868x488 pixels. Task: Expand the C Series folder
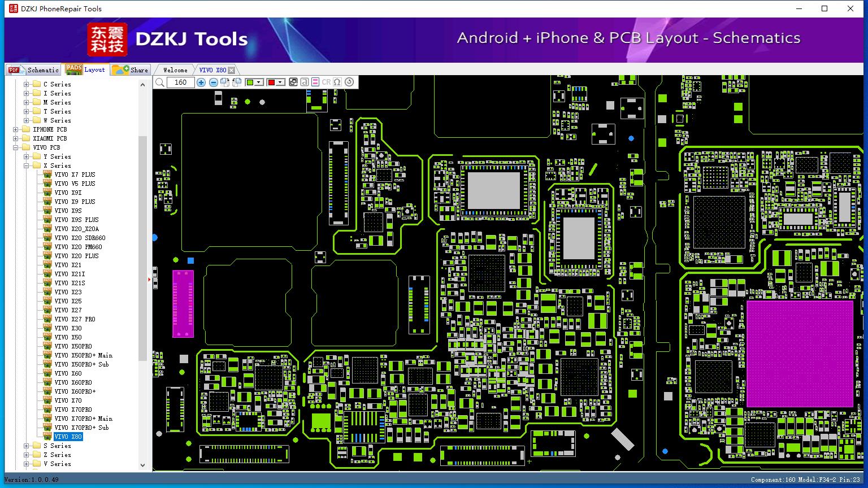tap(26, 84)
